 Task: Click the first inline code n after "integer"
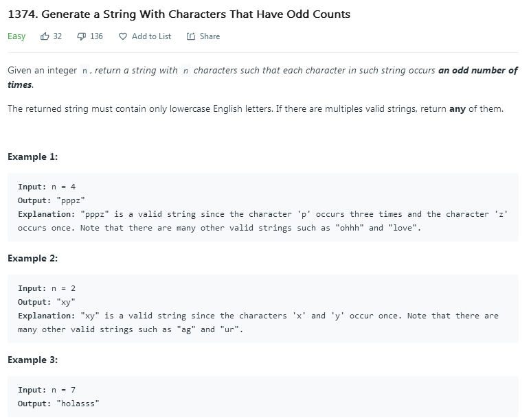(84, 71)
